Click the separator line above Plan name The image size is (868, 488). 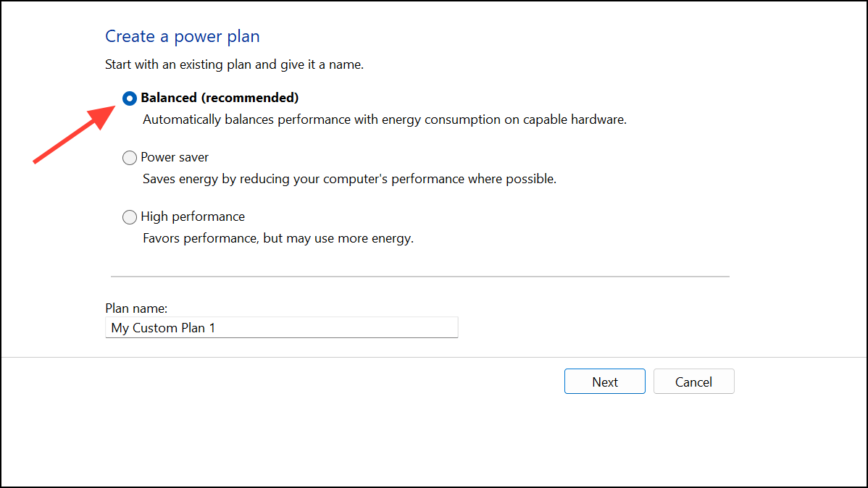(420, 276)
